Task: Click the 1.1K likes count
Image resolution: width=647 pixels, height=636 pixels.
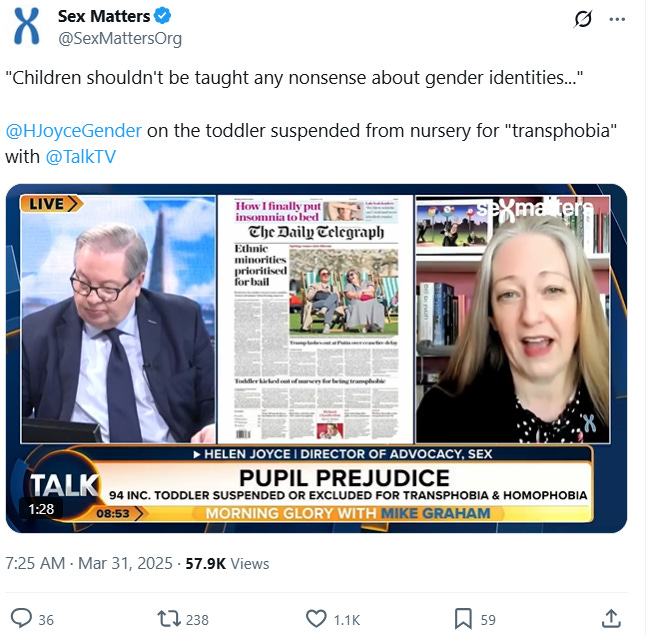Action: (347, 620)
